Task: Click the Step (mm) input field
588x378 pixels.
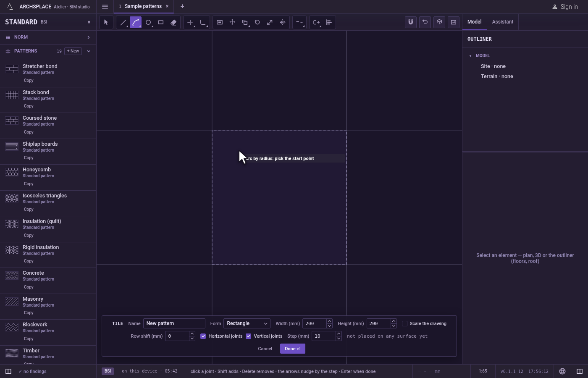Action: 323,336
